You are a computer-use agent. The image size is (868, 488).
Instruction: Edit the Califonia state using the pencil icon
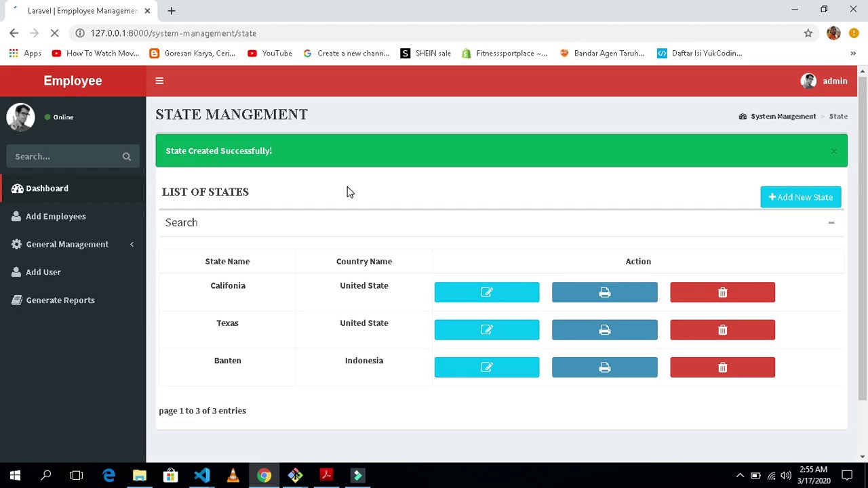click(x=486, y=292)
